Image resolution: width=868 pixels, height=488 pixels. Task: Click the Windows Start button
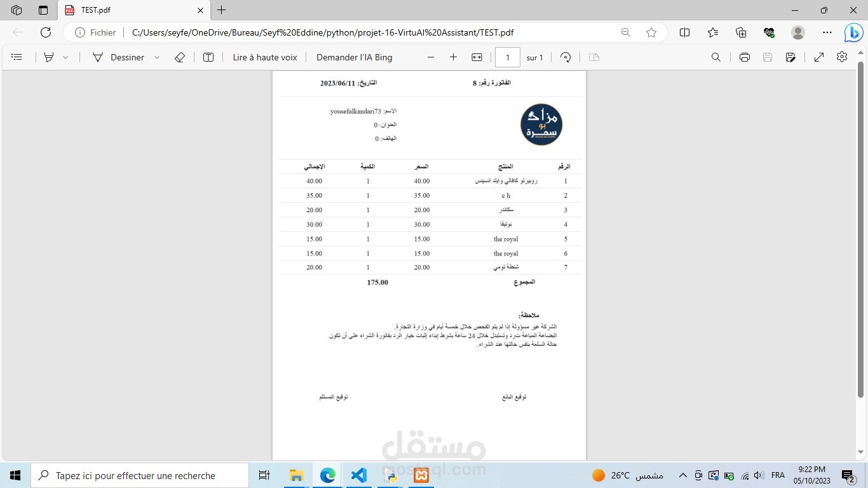[15, 475]
